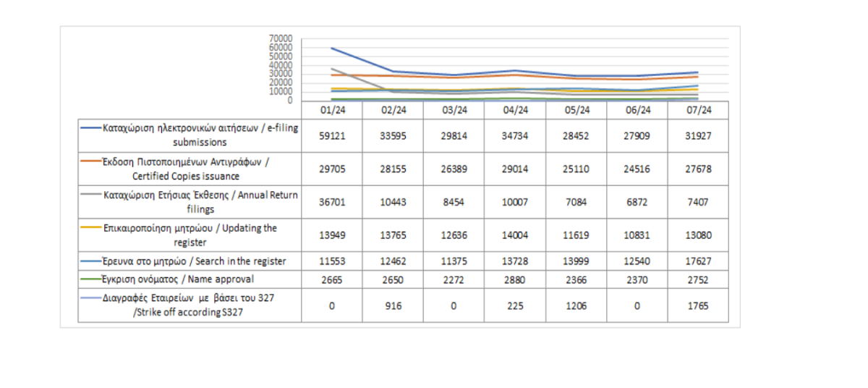Image resolution: width=868 pixels, height=388 pixels.
Task: Select the cell with value 33595
Action: point(393,135)
